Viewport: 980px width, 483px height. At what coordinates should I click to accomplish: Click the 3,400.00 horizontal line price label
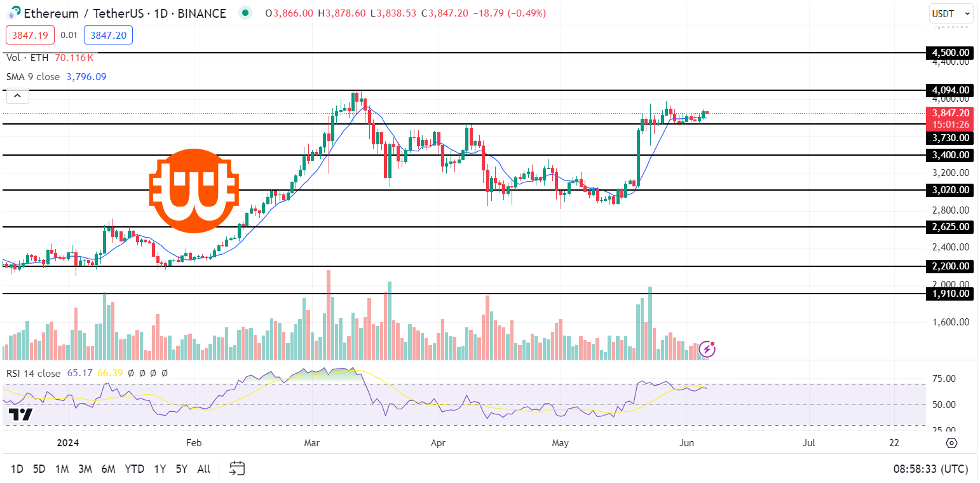pyautogui.click(x=949, y=155)
